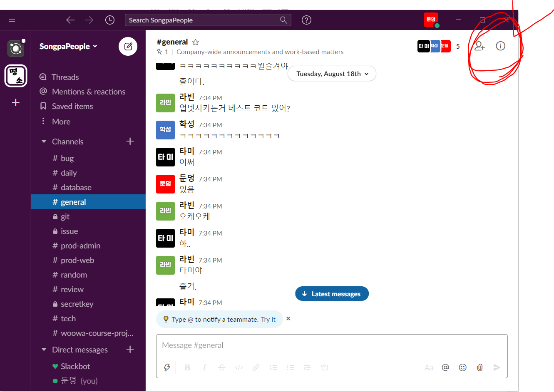Open the hamburger menu icon

coord(12,20)
